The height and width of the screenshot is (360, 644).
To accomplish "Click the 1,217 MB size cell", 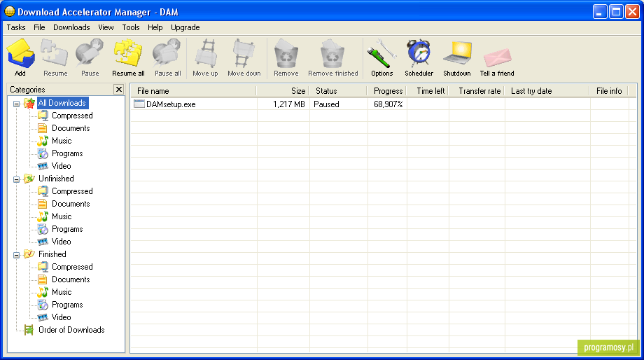I will pos(288,104).
